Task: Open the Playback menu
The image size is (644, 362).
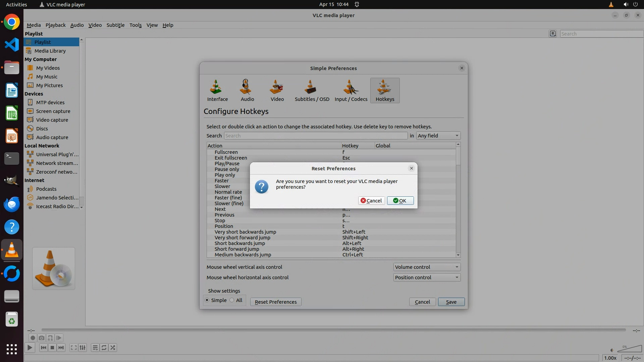Action: [x=55, y=25]
